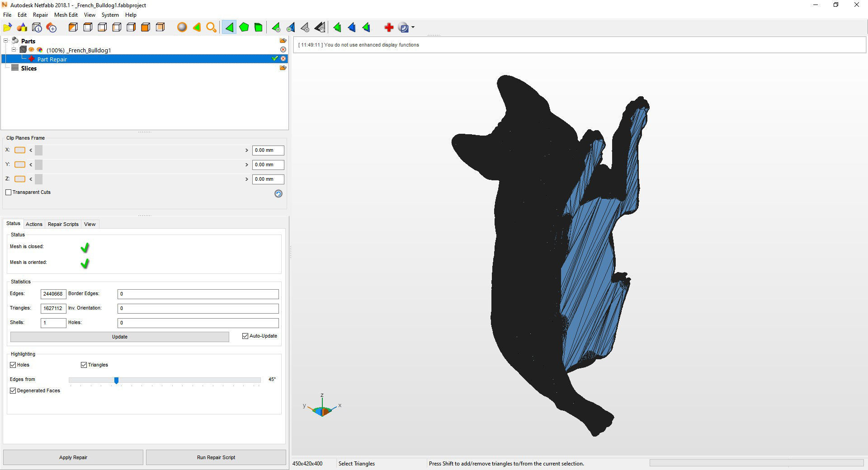The image size is (868, 470).
Task: Click the red cross repair toolbar icon
Action: click(x=389, y=28)
